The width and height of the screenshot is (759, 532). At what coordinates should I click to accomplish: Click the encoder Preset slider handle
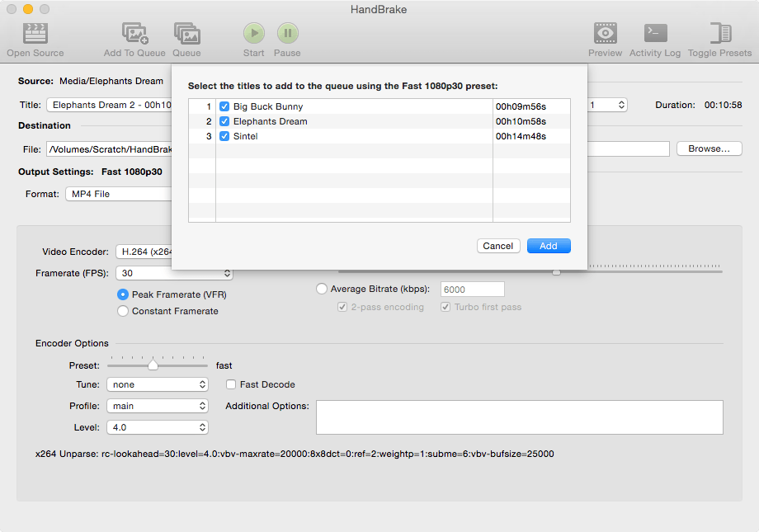pos(153,365)
